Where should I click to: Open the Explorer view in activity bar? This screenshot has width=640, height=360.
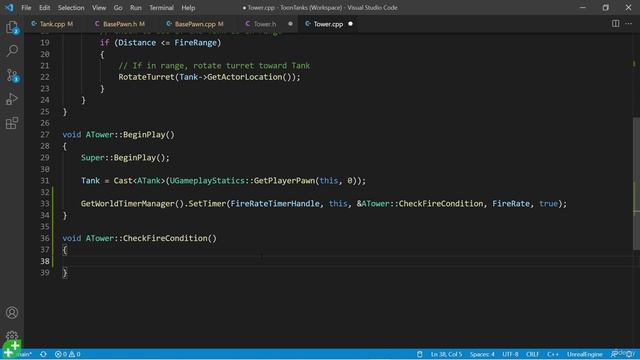[x=12, y=27]
